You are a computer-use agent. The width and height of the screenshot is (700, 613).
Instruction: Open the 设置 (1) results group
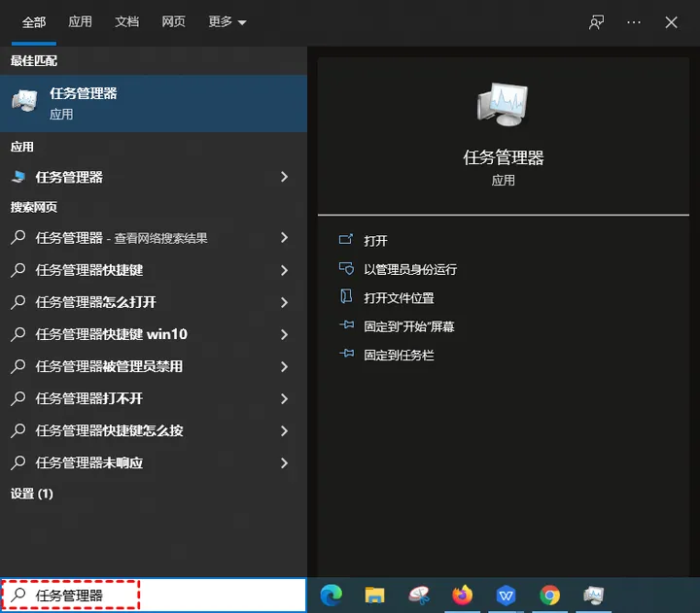32,494
